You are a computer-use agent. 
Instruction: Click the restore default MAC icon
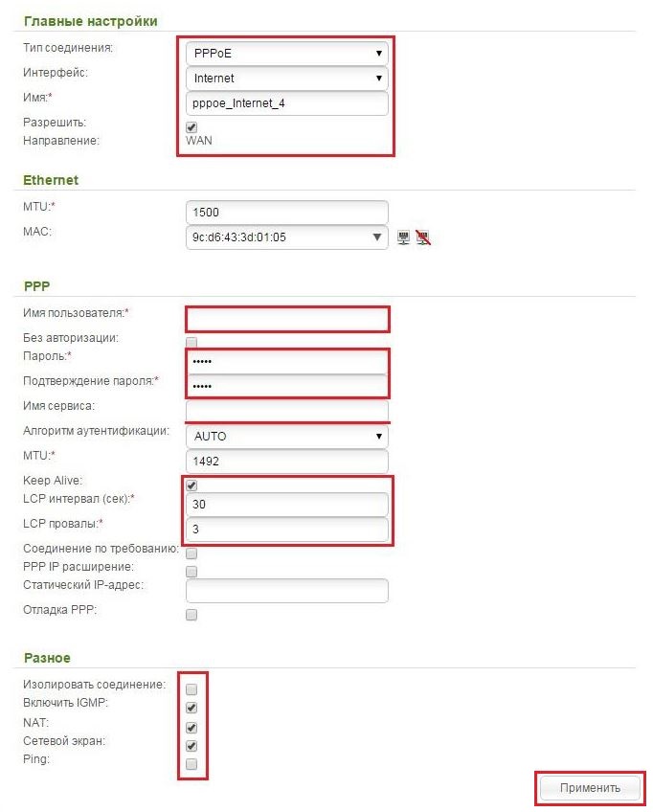(423, 237)
